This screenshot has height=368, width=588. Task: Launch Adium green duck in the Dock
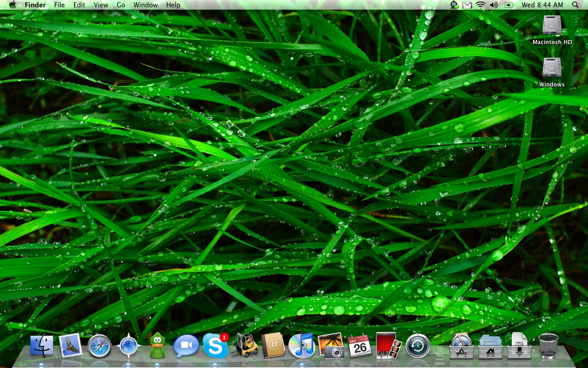(157, 346)
